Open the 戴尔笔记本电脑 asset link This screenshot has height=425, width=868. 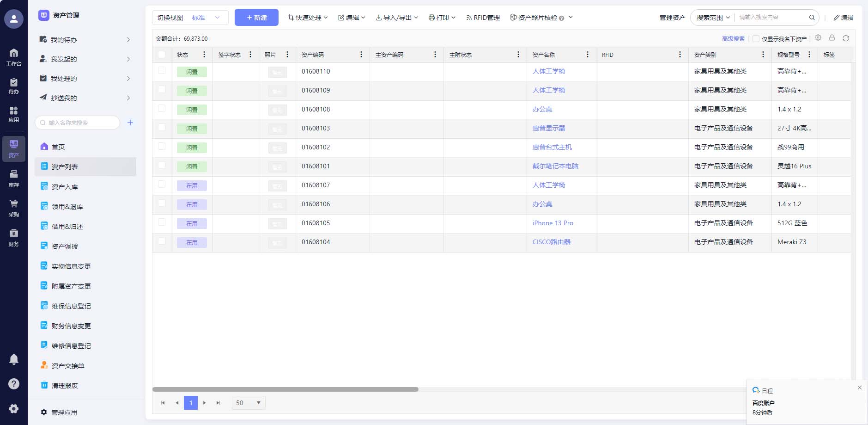tap(555, 166)
